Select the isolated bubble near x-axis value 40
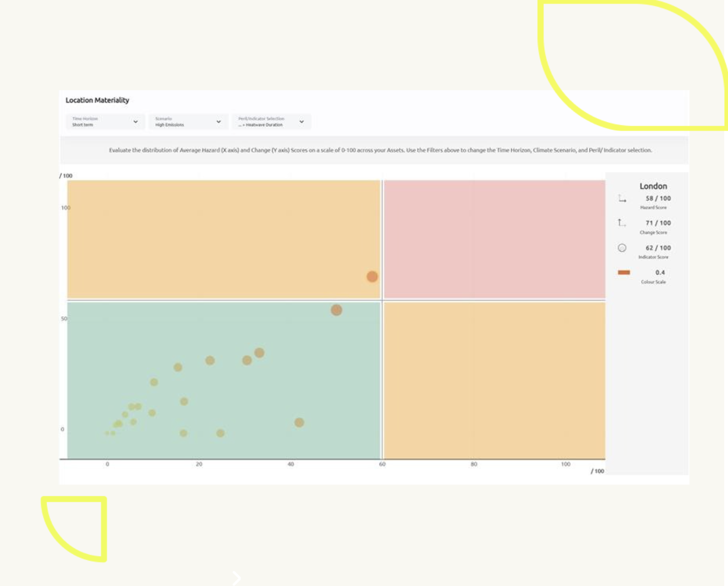This screenshot has width=728, height=586. click(299, 423)
